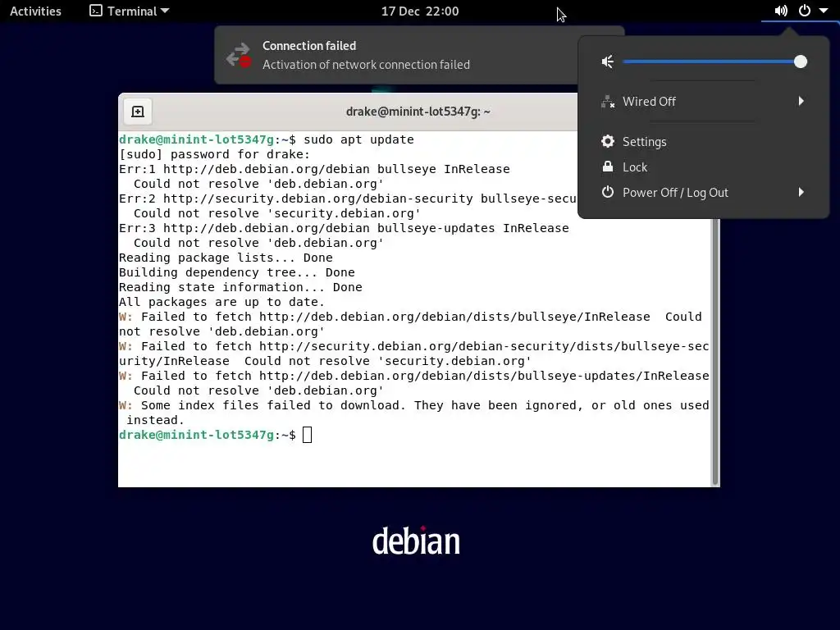Click the Settings gear icon
Screen dimensions: 840x630
pyautogui.click(x=608, y=141)
